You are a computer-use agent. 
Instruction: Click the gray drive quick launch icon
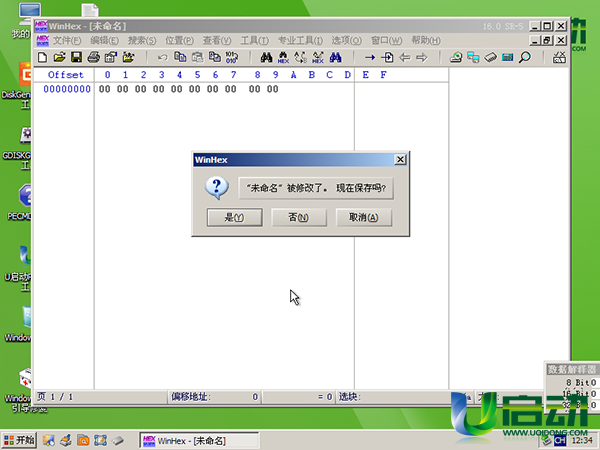[x=117, y=440]
